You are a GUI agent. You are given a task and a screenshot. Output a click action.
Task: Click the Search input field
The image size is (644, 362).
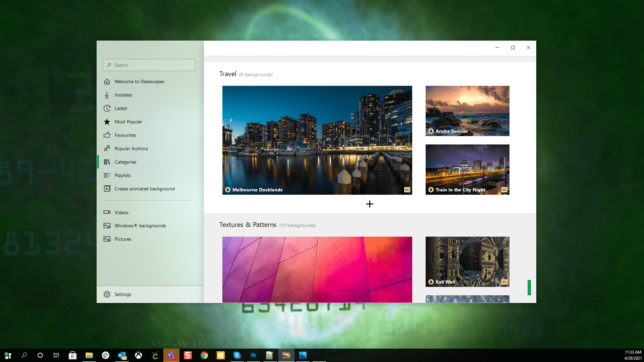[x=149, y=65]
